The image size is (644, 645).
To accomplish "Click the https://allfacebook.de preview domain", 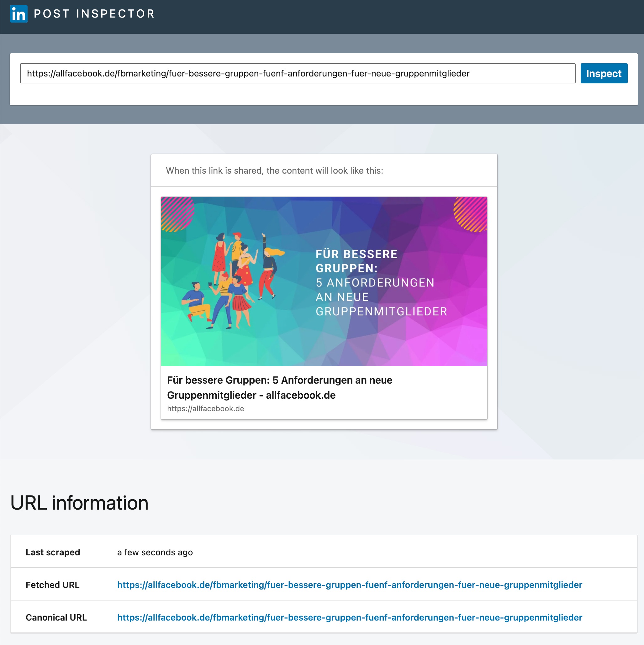I will (205, 409).
